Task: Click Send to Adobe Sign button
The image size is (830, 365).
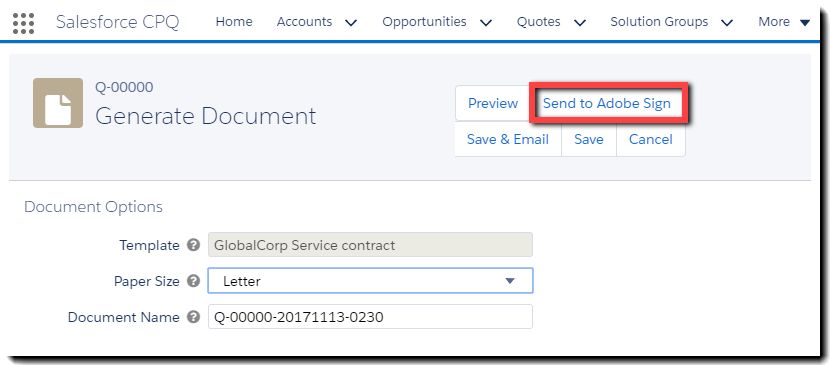Action: tap(607, 103)
